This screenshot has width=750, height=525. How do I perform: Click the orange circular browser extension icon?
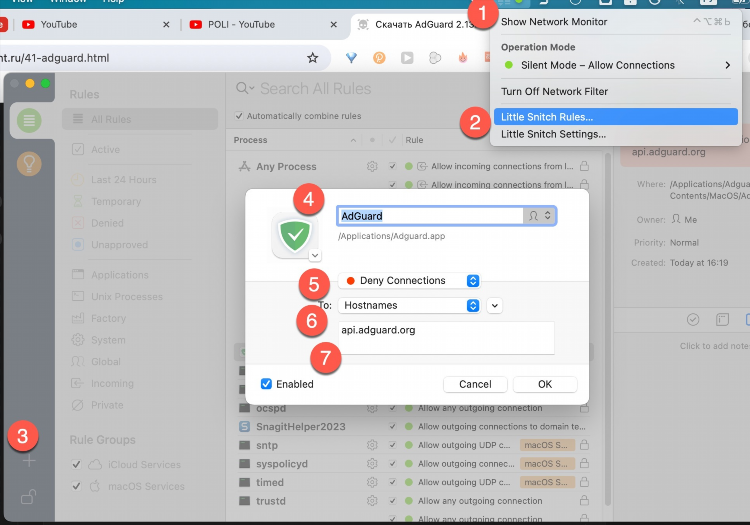[379, 58]
